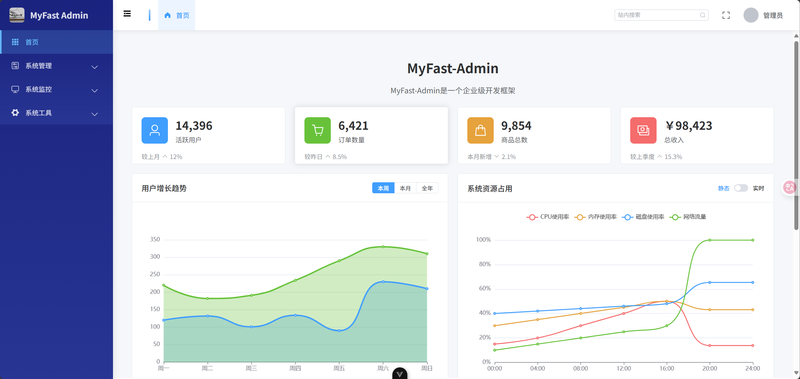The image size is (800, 379).
Task: Click the site search input field
Action: 656,15
